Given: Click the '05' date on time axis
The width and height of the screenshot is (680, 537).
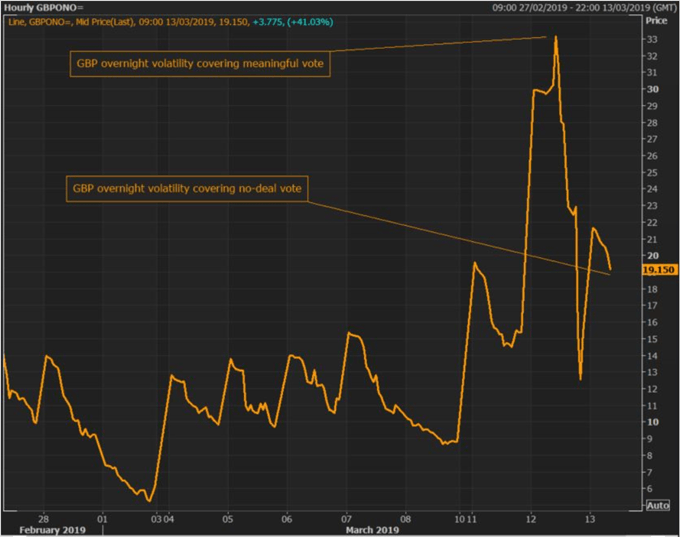Looking at the screenshot, I should [x=228, y=519].
